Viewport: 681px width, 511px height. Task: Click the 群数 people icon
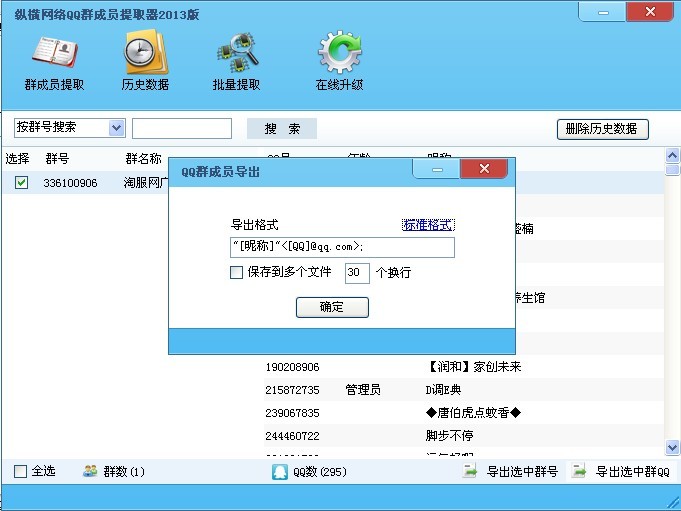tap(90, 471)
